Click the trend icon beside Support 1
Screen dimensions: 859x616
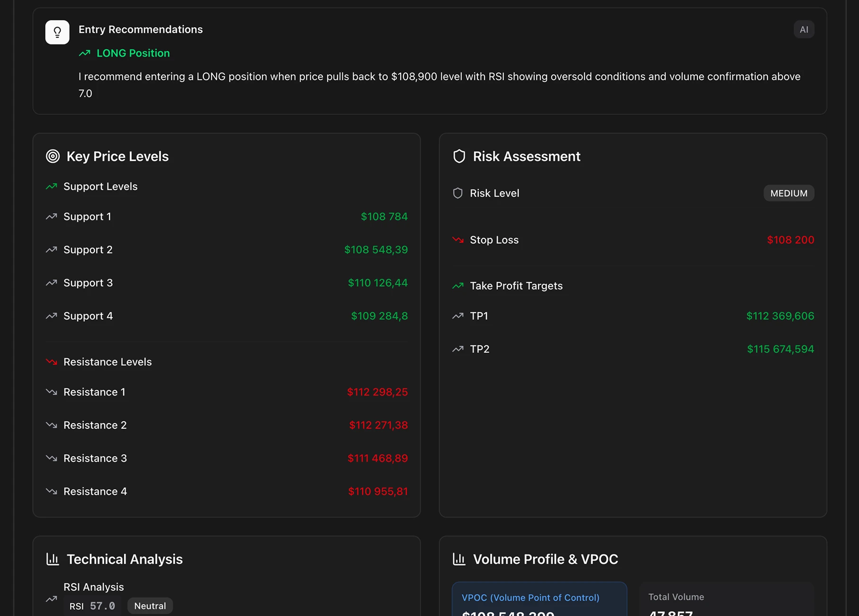click(51, 217)
